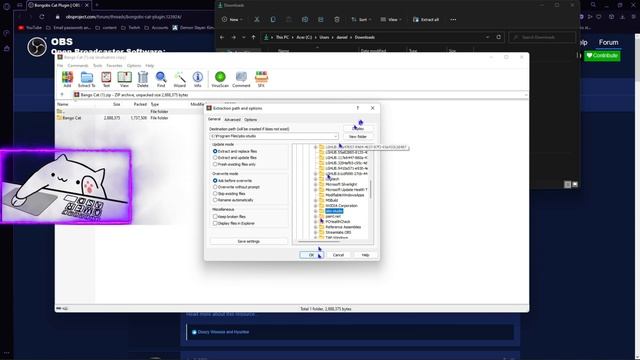This screenshot has width=640, height=360.
Task: Expand the Reference Assemblies tree node
Action: pos(316,227)
